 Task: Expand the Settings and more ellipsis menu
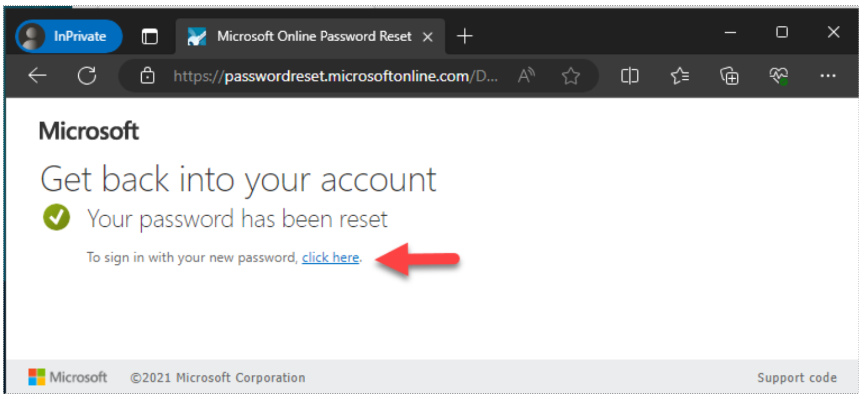click(828, 76)
